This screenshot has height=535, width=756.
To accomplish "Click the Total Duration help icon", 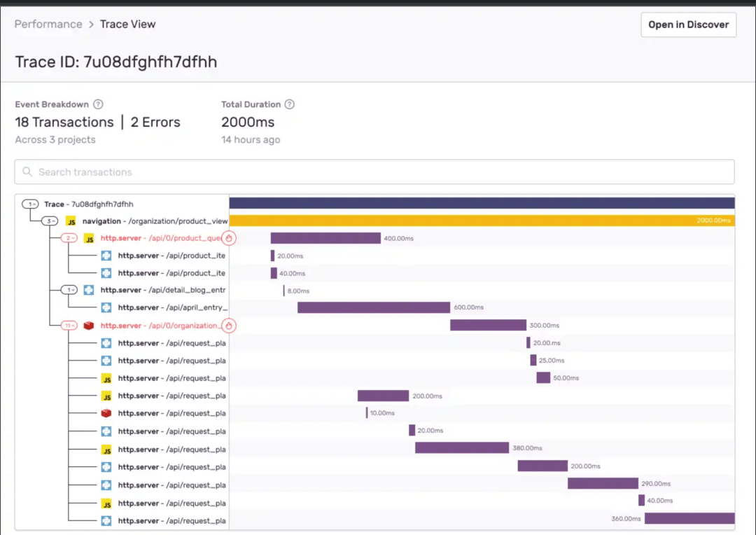I will pyautogui.click(x=289, y=104).
